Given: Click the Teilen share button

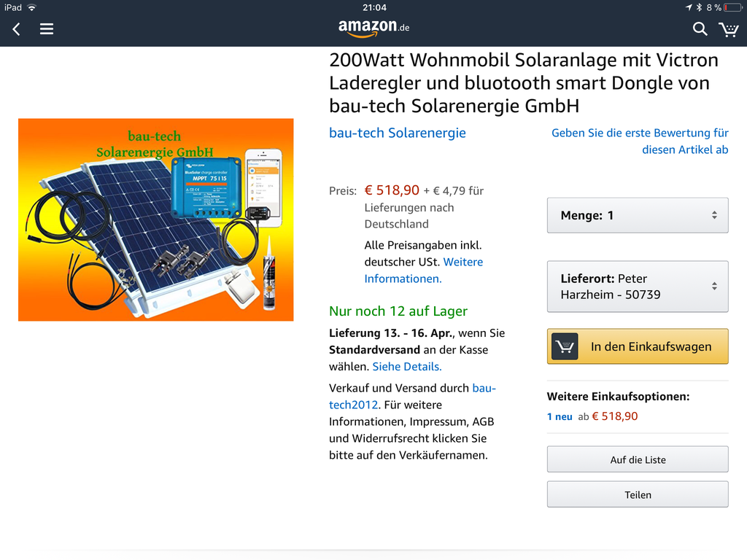Looking at the screenshot, I should [638, 494].
